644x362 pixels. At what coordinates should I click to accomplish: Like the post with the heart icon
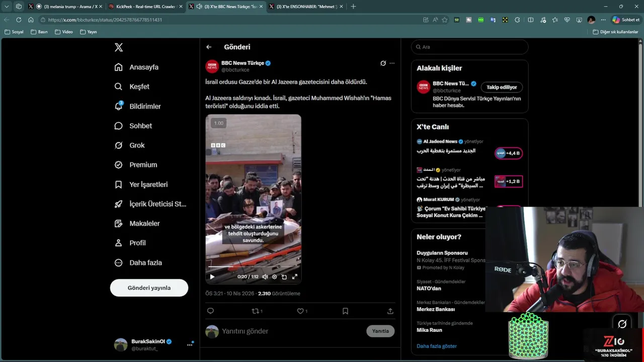(300, 311)
